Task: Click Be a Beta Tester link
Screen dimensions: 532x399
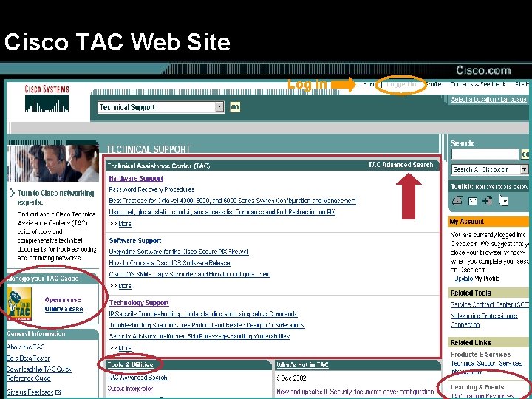Action: tap(28, 358)
